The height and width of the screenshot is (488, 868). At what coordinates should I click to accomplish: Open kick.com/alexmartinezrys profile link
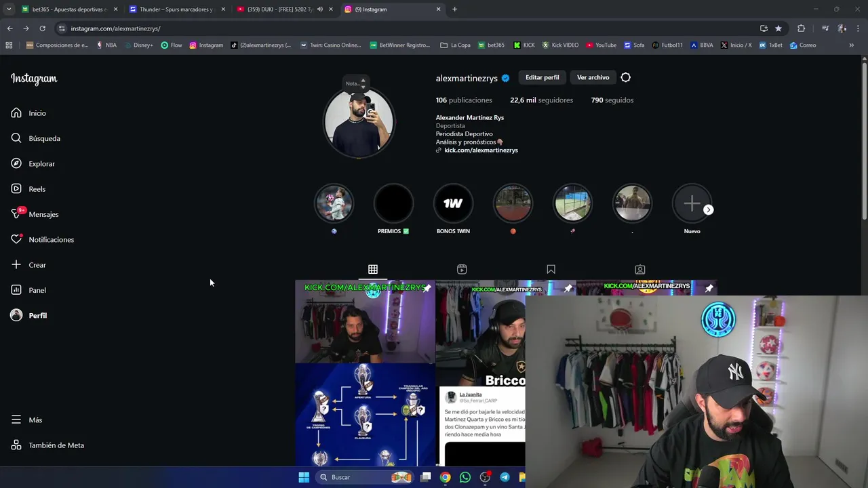[481, 150]
